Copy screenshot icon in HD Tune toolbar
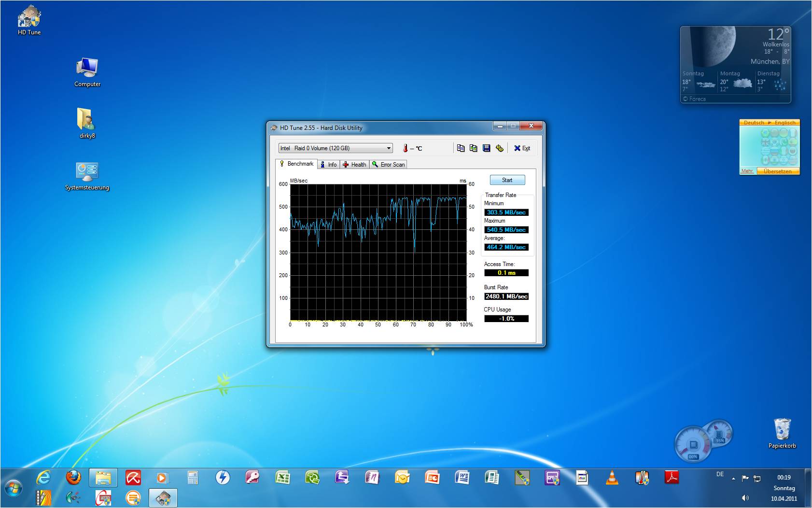This screenshot has height=508, width=812. point(474,148)
